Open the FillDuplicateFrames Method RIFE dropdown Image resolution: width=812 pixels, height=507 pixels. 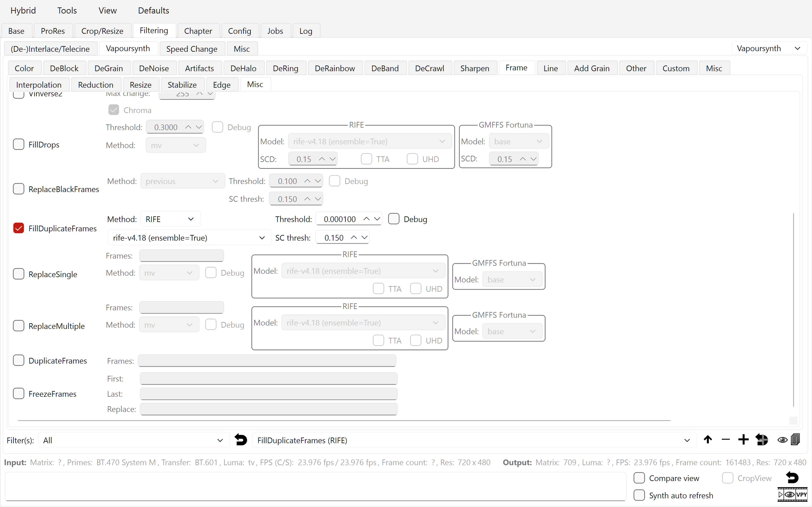click(x=170, y=219)
